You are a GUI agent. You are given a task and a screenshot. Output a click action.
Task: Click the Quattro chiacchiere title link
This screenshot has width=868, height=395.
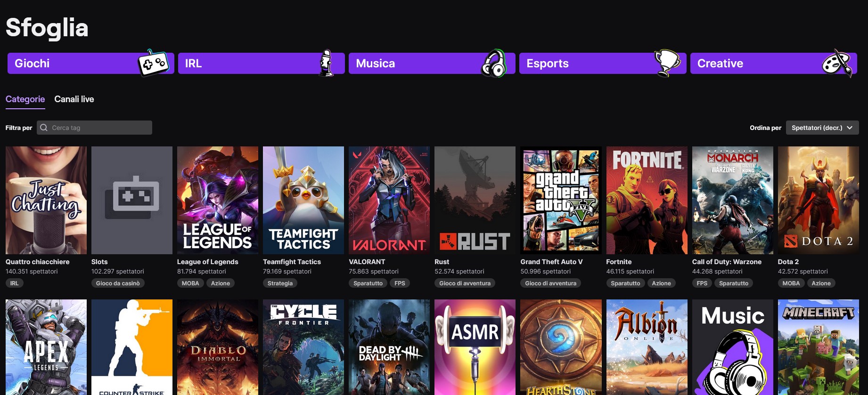click(38, 262)
